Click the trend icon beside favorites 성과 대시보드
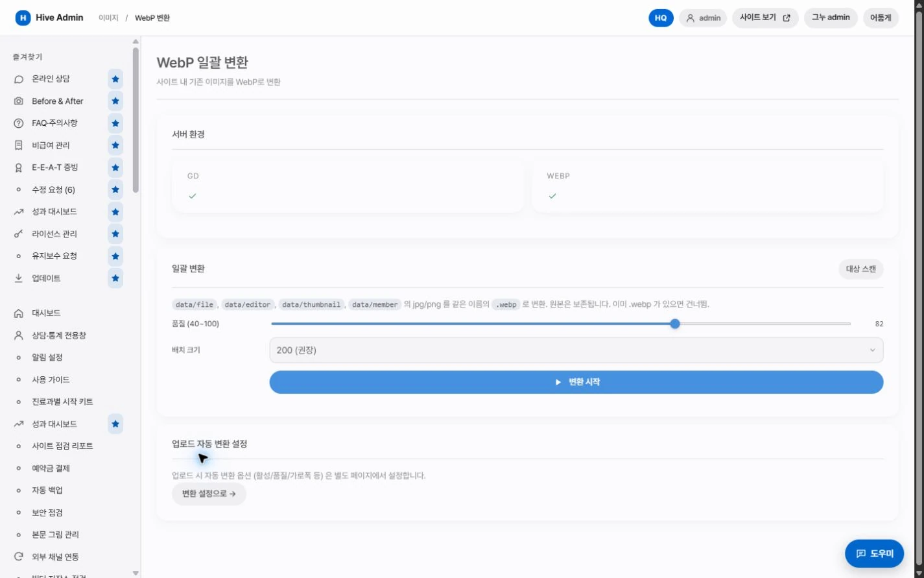Screen dimensions: 924x578 [19, 211]
